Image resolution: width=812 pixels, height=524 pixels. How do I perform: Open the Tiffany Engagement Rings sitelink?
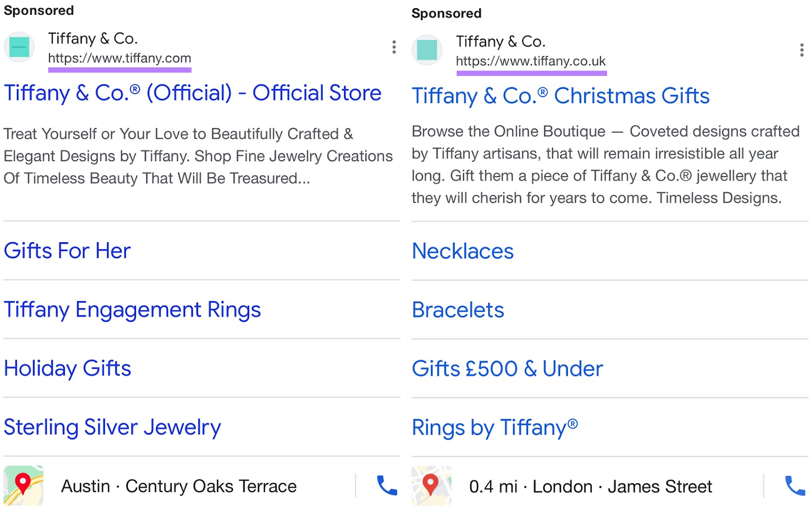point(132,309)
